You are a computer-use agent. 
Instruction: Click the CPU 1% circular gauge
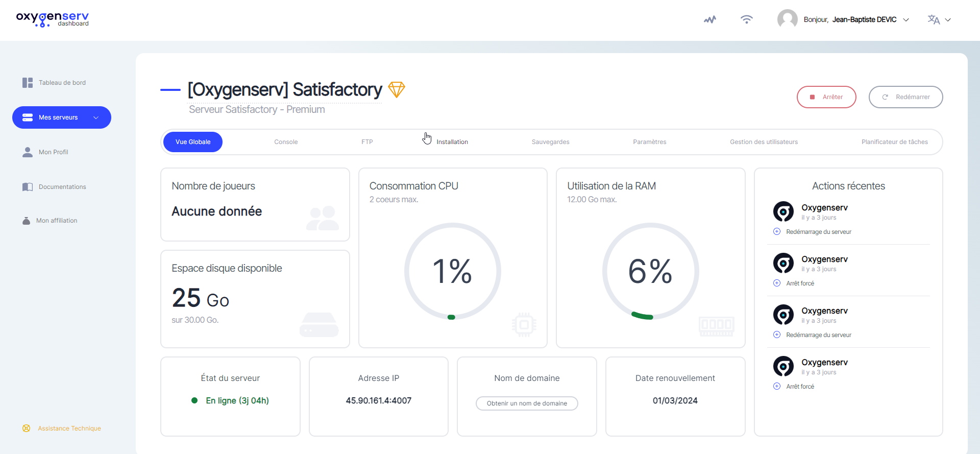(x=452, y=271)
